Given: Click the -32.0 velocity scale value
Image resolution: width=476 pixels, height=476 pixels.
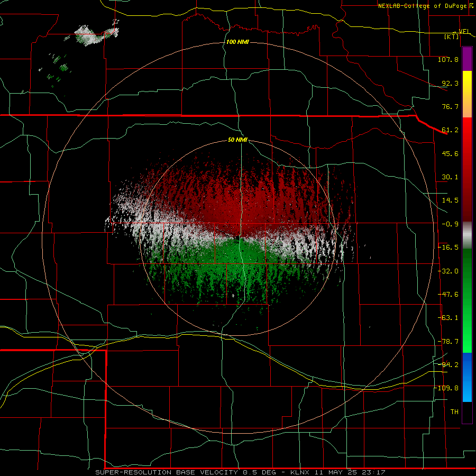Looking at the screenshot, I should click(x=448, y=271).
